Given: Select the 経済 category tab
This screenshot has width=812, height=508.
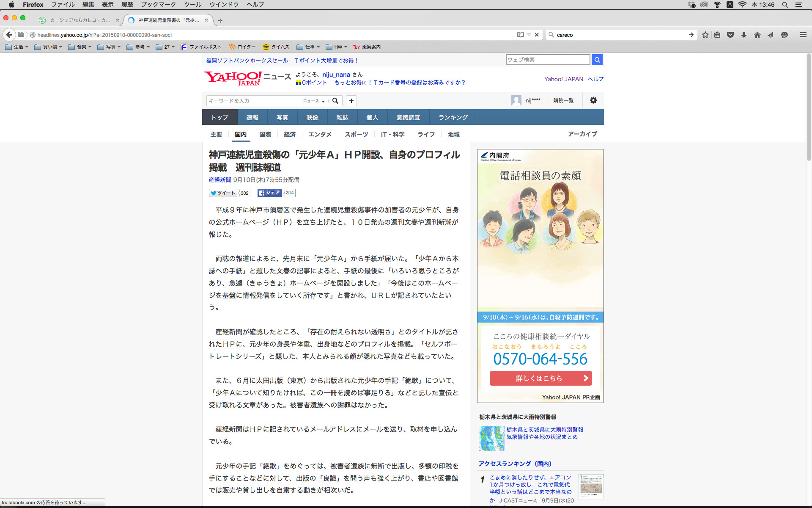Looking at the screenshot, I should 290,134.
